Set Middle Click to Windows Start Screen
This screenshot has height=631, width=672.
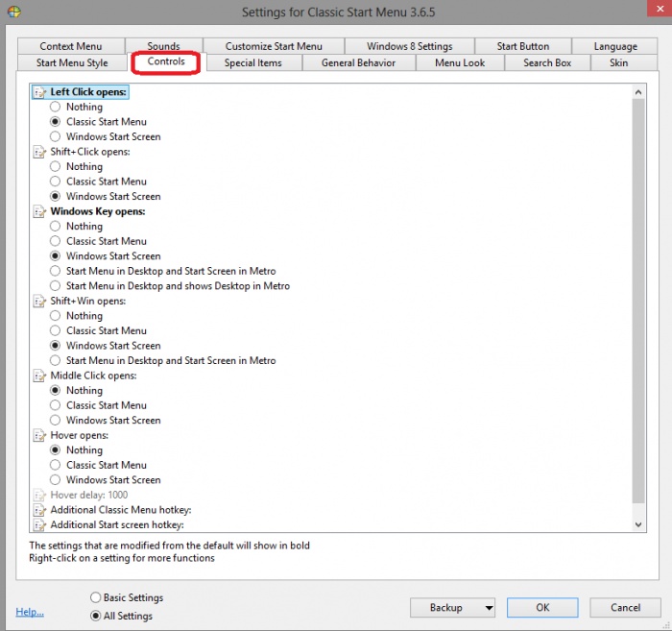pyautogui.click(x=55, y=420)
